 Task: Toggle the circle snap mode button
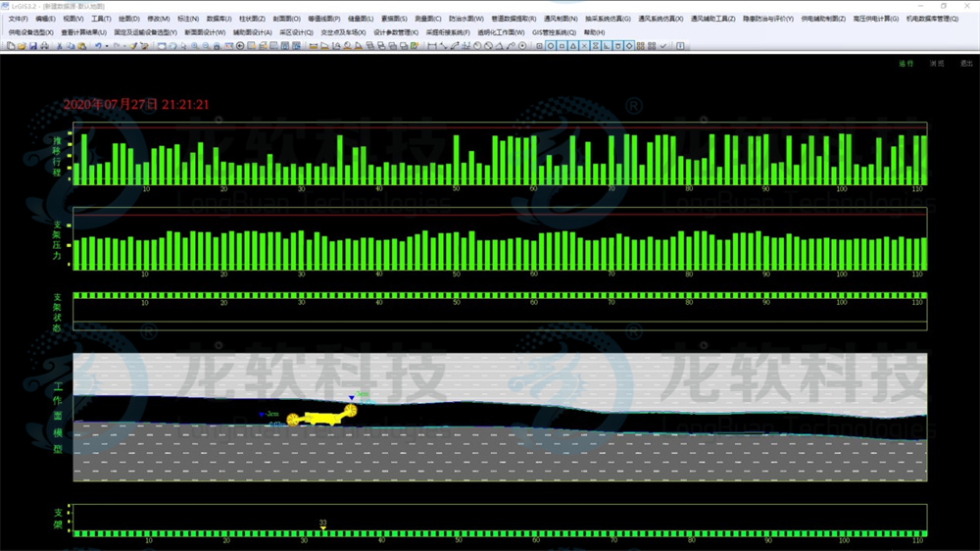tap(551, 46)
